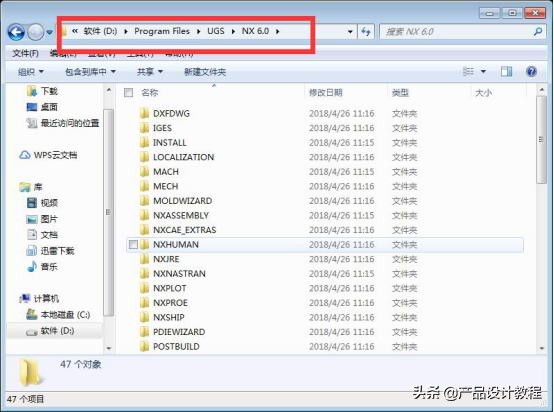Expand the arrow after UGS in path

click(x=233, y=31)
